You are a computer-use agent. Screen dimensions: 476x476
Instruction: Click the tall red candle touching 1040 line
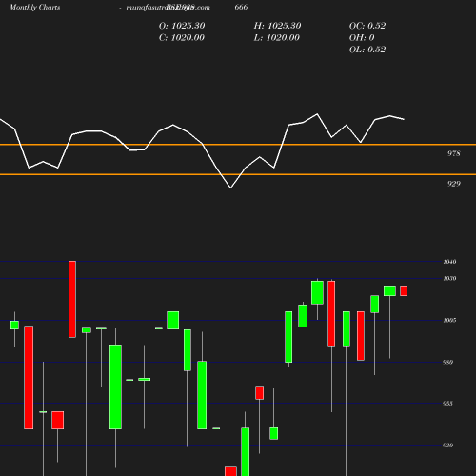72,299
